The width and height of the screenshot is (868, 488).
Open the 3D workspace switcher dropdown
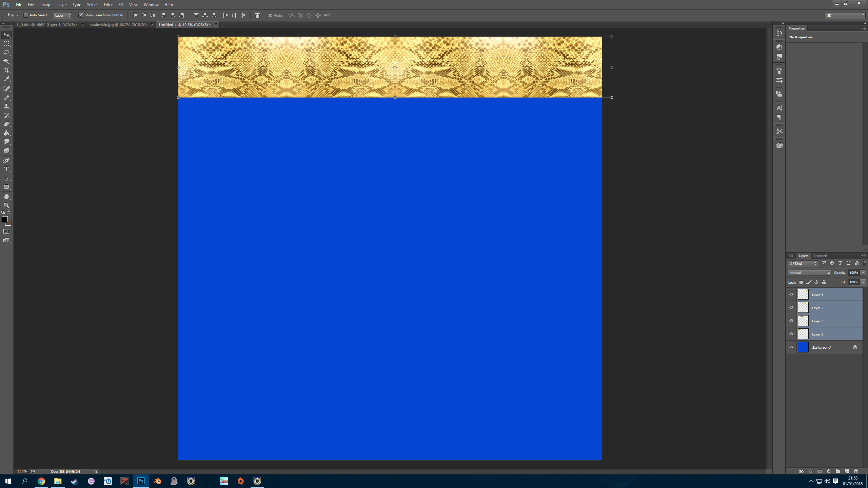click(845, 15)
